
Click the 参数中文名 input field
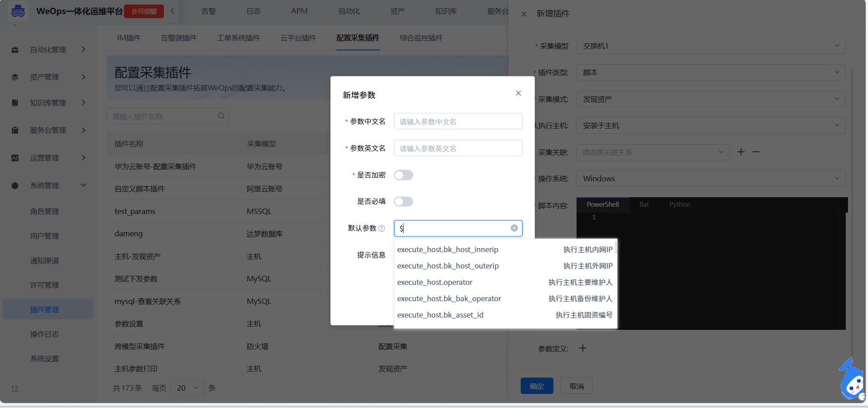coord(458,121)
